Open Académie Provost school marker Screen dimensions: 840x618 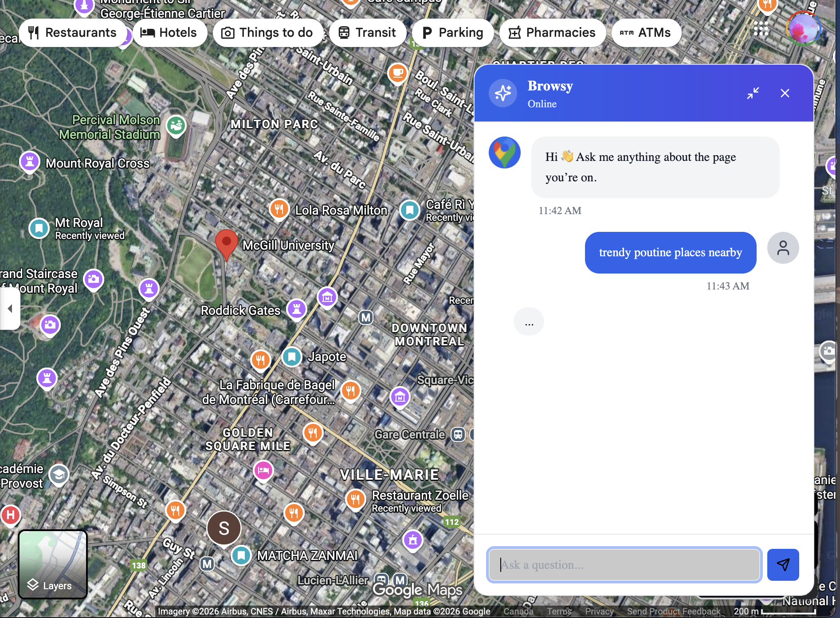(x=59, y=475)
